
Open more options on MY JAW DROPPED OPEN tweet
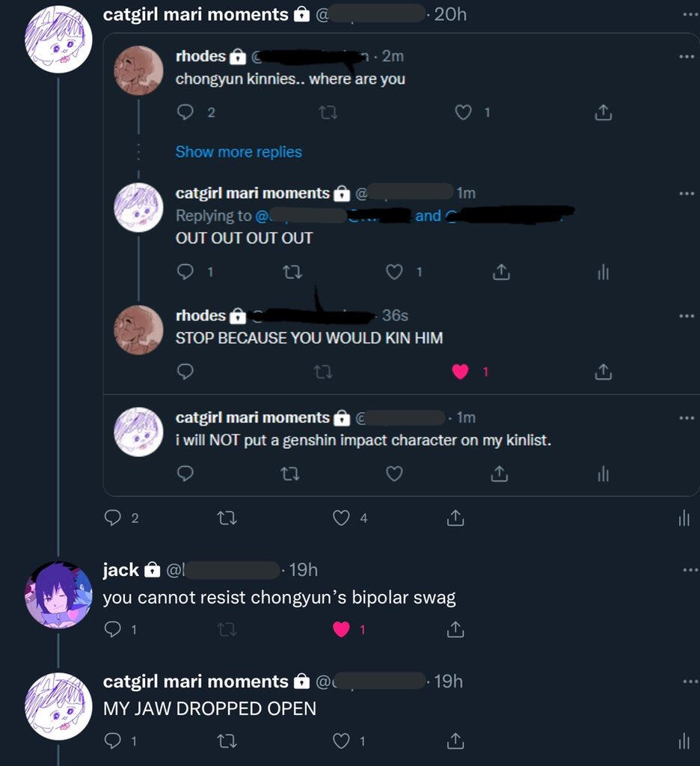point(690,681)
